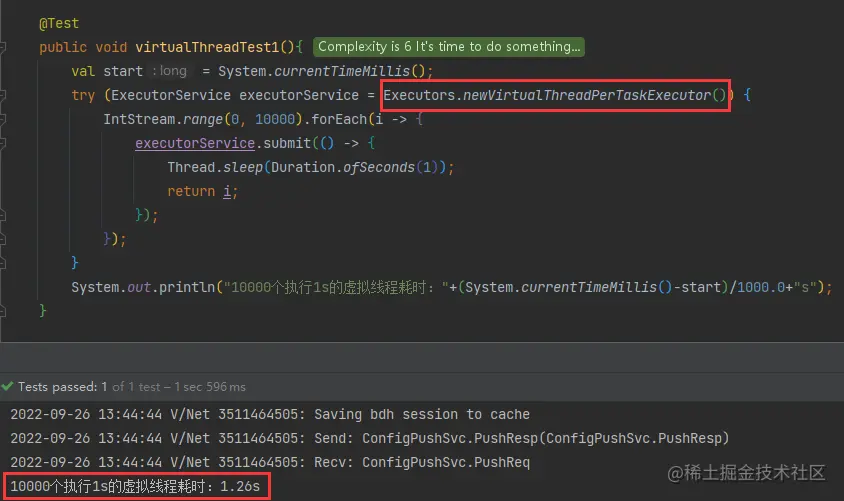
Task: Click currentTimeMillis in the val start line
Action: click(342, 71)
